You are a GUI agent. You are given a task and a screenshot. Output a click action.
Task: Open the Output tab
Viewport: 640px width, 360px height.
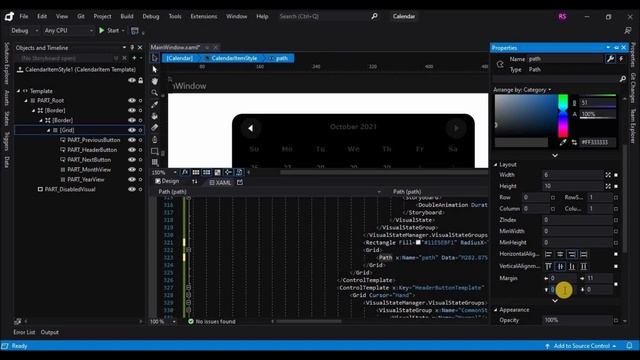tap(50, 332)
